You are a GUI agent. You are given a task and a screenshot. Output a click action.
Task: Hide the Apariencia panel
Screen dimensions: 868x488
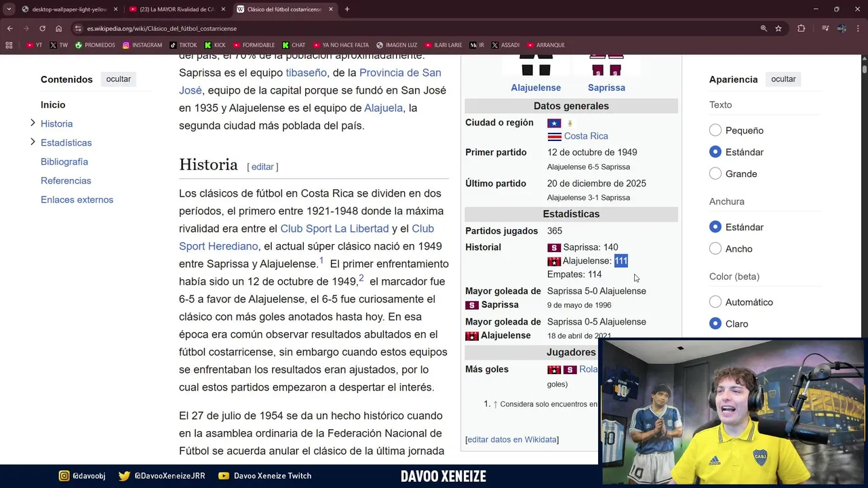(x=783, y=79)
